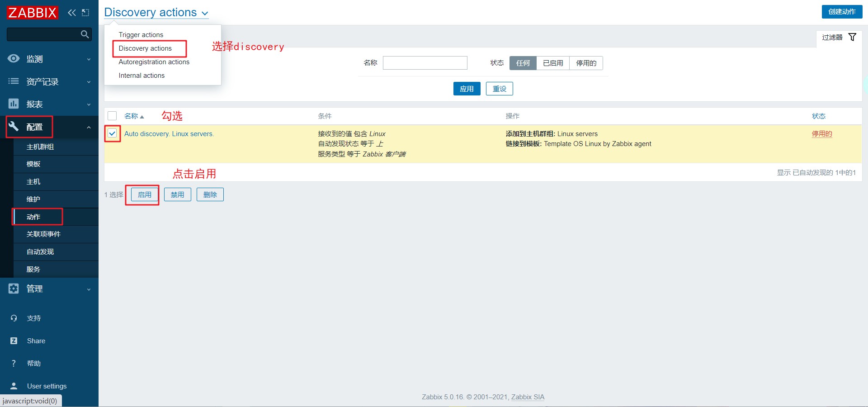This screenshot has height=407, width=868.
Task: Collapse the 配置 menu chevron
Action: [x=89, y=127]
